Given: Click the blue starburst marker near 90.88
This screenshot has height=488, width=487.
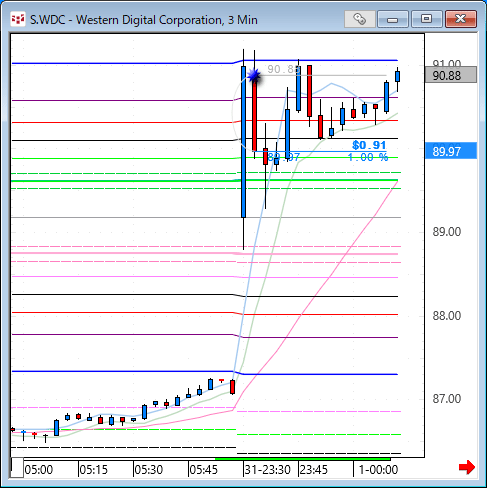Looking at the screenshot, I should 254,76.
